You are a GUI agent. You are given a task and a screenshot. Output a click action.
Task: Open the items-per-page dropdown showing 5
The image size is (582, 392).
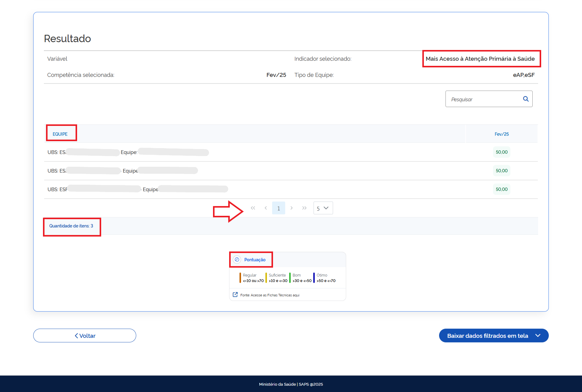click(323, 208)
